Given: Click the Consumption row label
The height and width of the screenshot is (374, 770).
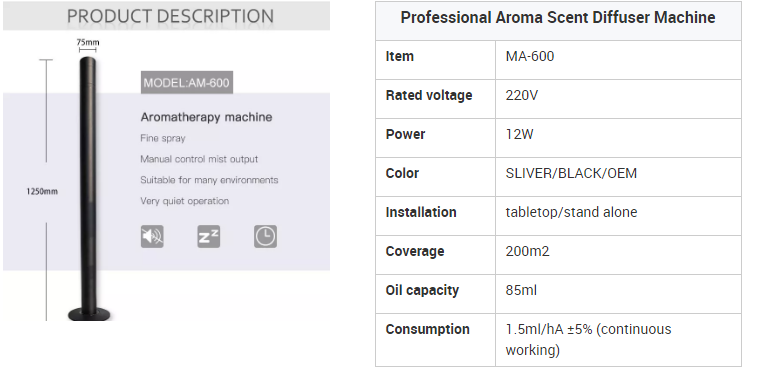Looking at the screenshot, I should point(427,329).
